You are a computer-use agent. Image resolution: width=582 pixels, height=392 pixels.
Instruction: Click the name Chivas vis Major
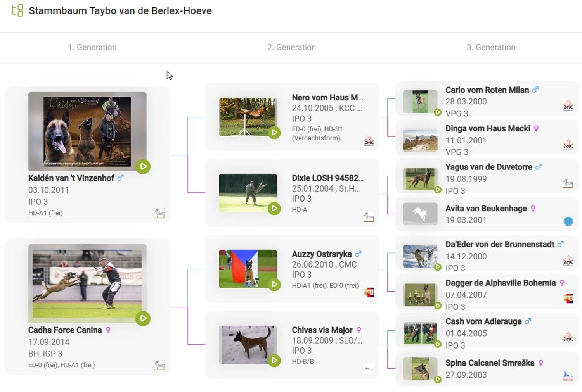tap(322, 330)
